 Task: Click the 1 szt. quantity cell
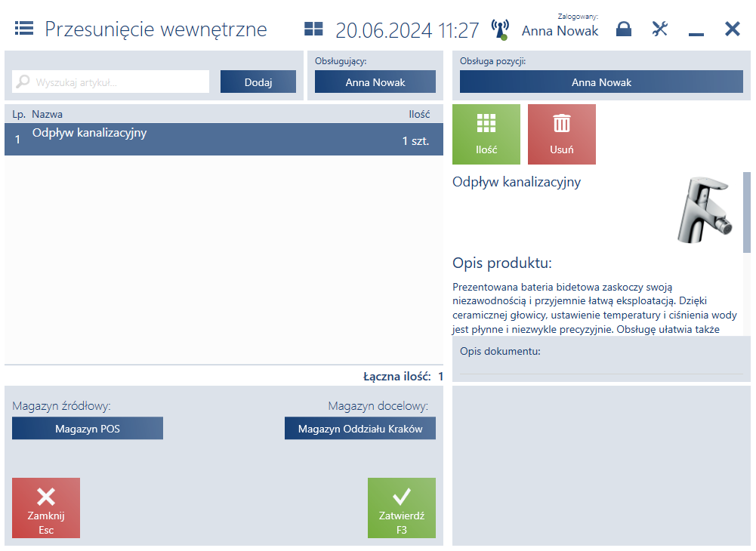click(x=415, y=140)
